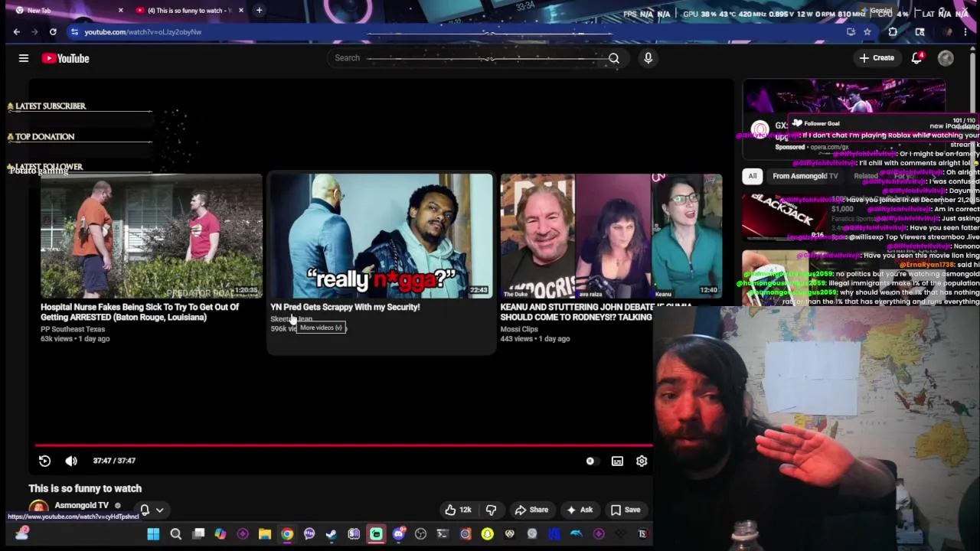Open Steam from the taskbar
Screen dimensions: 980x551
pos(332,534)
